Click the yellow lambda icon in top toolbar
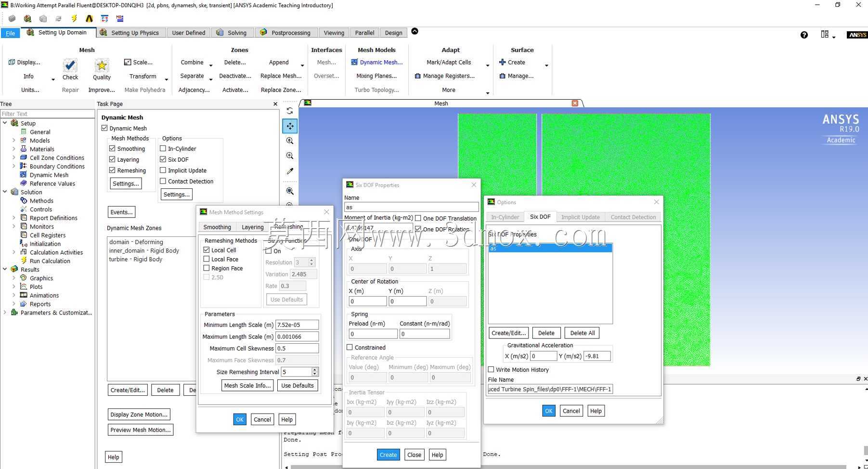 coord(89,18)
